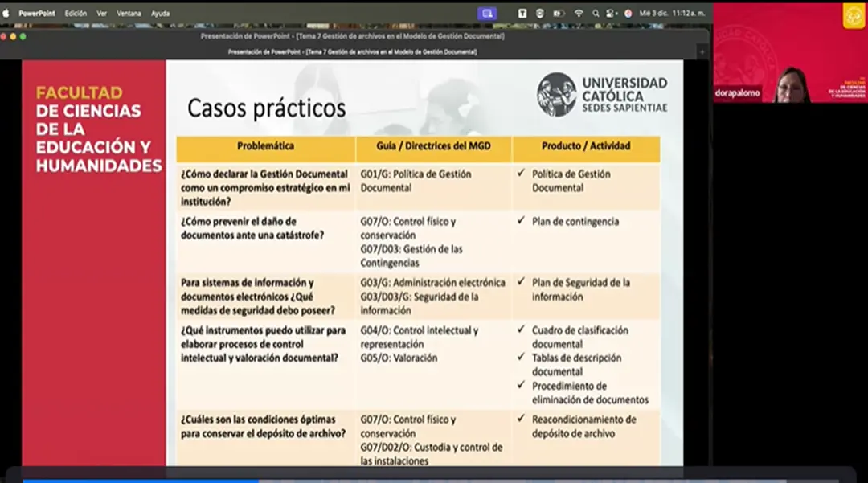Click G07/O: Control físico y conservación in second row
Viewport: 868px width, 483px height.
click(x=408, y=228)
